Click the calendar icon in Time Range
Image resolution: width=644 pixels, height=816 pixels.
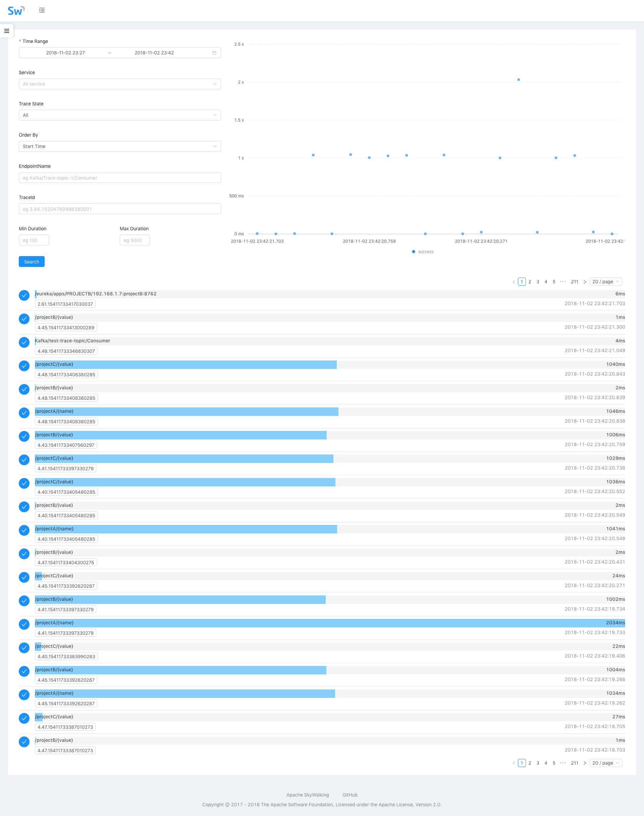pos(214,53)
